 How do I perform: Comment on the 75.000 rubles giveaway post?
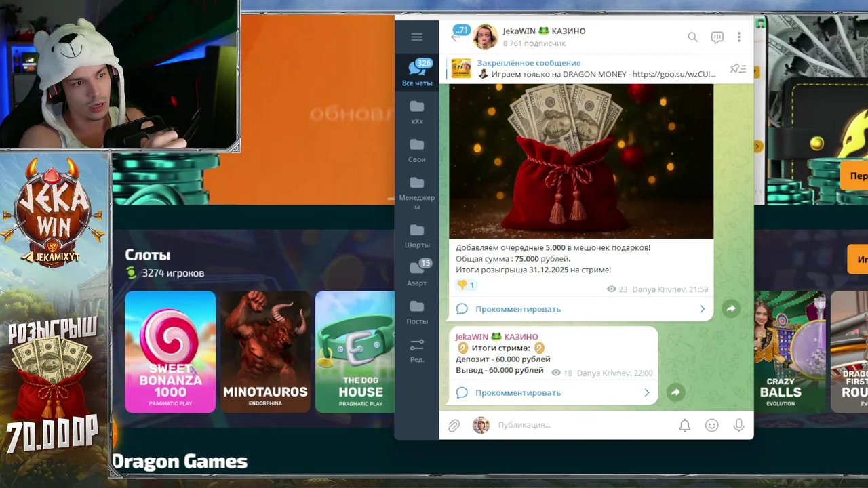[x=581, y=309]
